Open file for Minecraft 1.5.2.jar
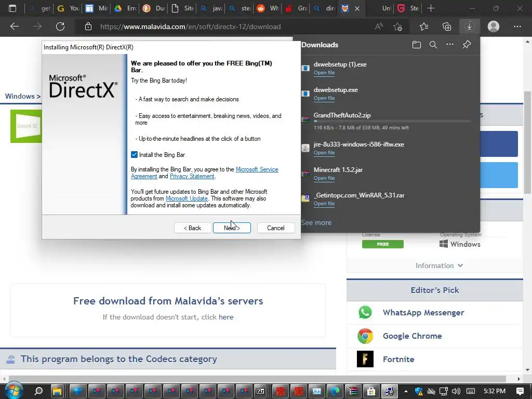Image resolution: width=532 pixels, height=399 pixels. click(x=324, y=178)
